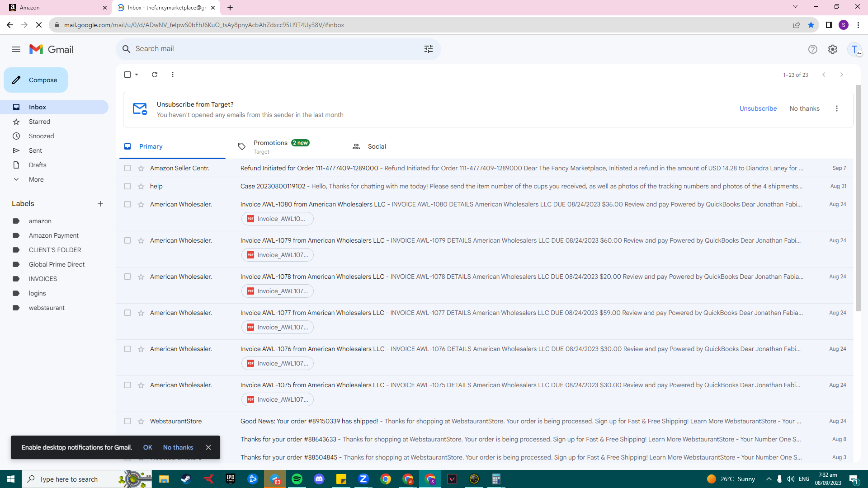Open search options filter icon
The image size is (868, 488).
[429, 49]
